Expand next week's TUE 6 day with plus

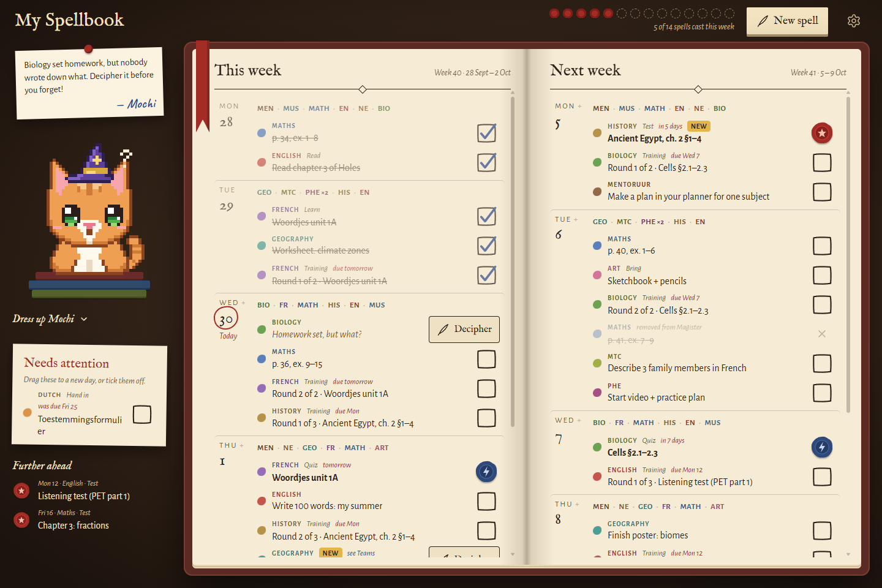point(576,219)
